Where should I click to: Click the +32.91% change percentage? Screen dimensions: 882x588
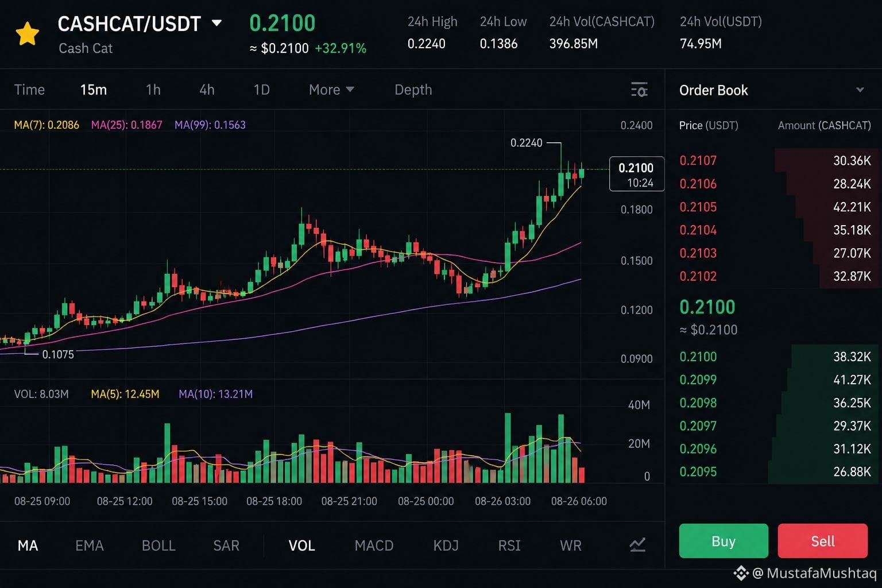(x=341, y=48)
